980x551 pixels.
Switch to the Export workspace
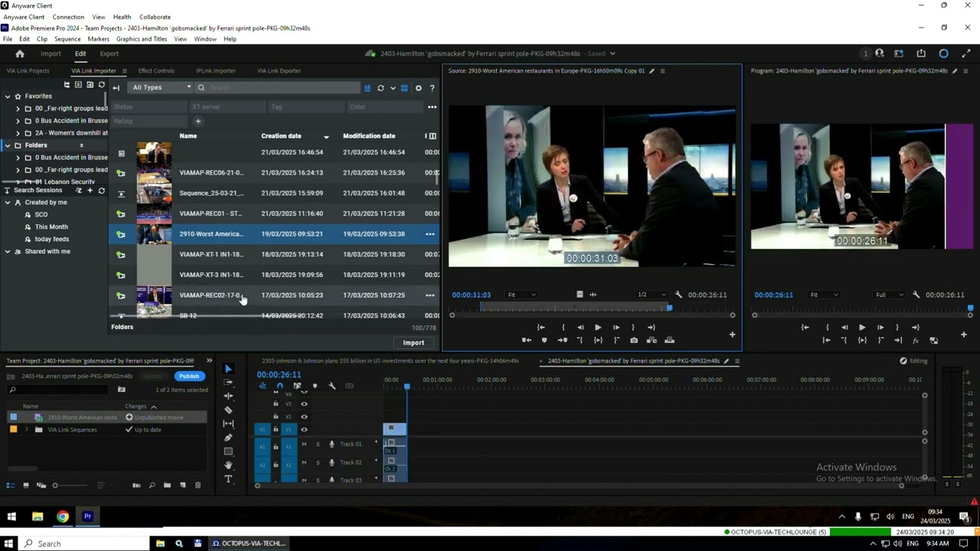click(109, 54)
